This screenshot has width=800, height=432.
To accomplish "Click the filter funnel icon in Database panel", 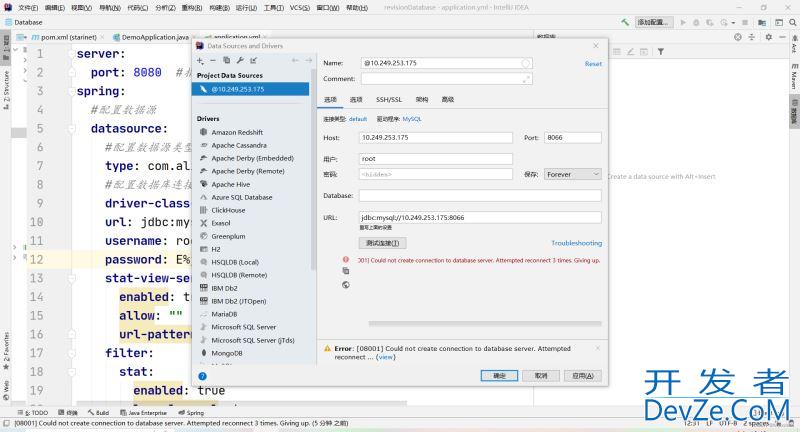I will pyautogui.click(x=661, y=52).
